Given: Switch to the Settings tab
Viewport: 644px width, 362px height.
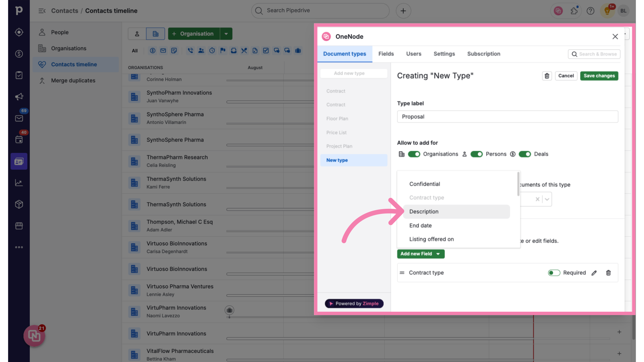Looking at the screenshot, I should click(444, 54).
